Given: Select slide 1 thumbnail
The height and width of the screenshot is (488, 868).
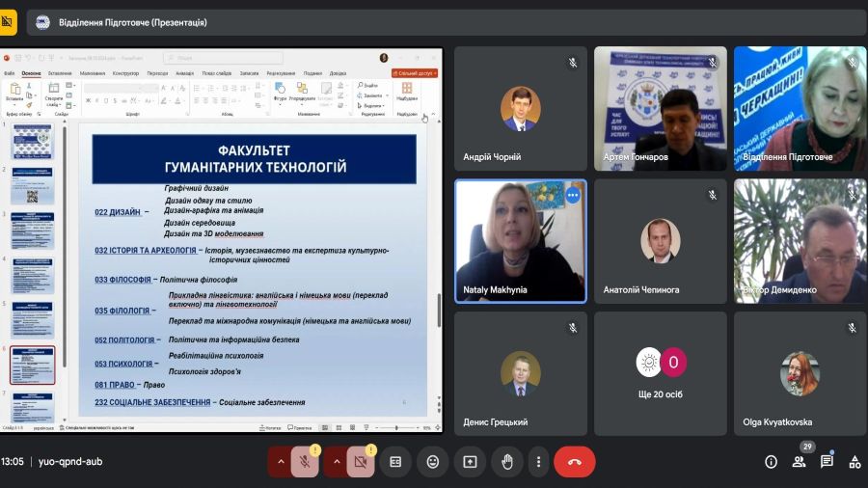Looking at the screenshot, I should (33, 141).
